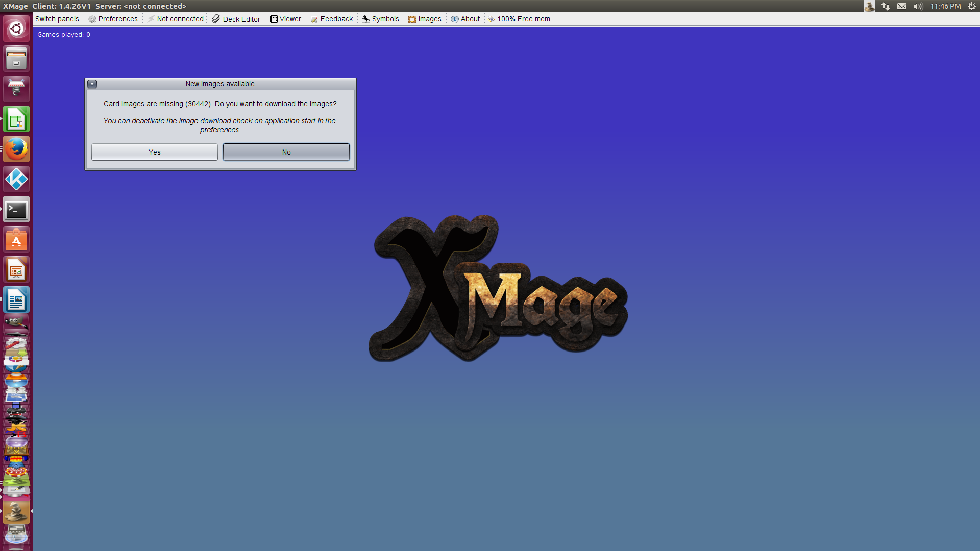Click the Symbols icon in the toolbar
Image resolution: width=980 pixels, height=551 pixels.
(366, 19)
